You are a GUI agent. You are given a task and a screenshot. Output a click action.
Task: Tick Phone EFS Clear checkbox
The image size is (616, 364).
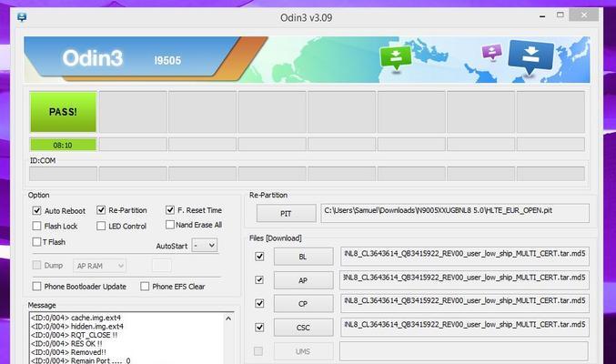[x=145, y=286]
